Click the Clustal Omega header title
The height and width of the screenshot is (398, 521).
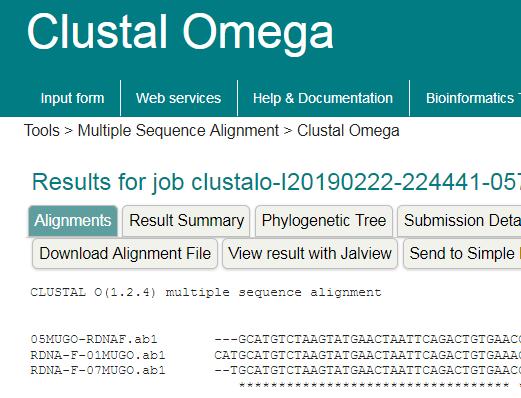pos(180,33)
